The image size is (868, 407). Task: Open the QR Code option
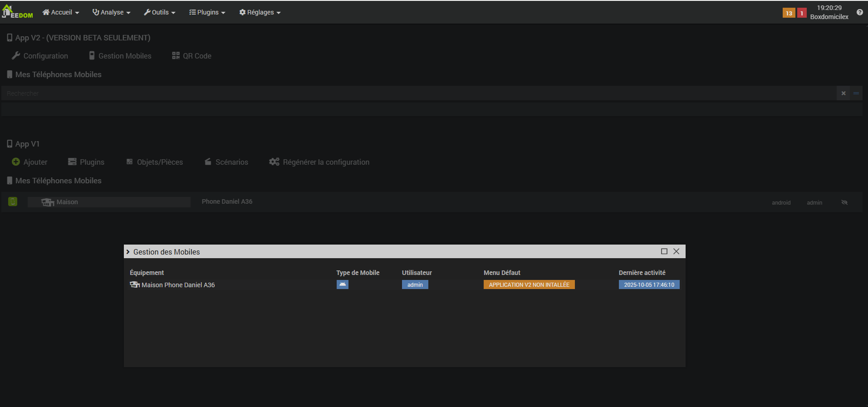click(191, 56)
